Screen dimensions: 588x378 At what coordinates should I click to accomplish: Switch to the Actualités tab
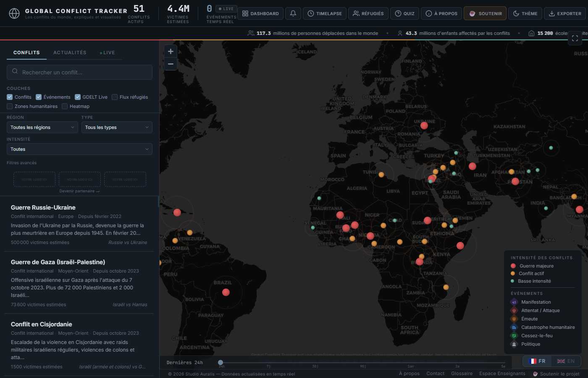[70, 52]
